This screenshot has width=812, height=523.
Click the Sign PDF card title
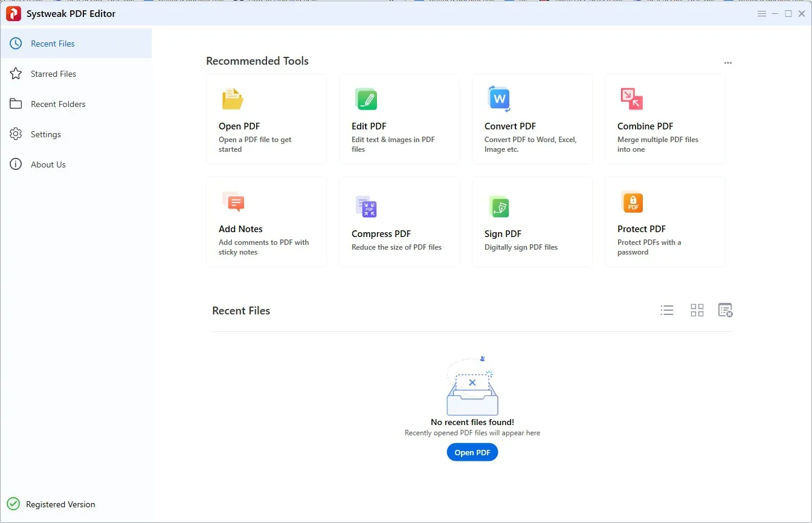[503, 234]
